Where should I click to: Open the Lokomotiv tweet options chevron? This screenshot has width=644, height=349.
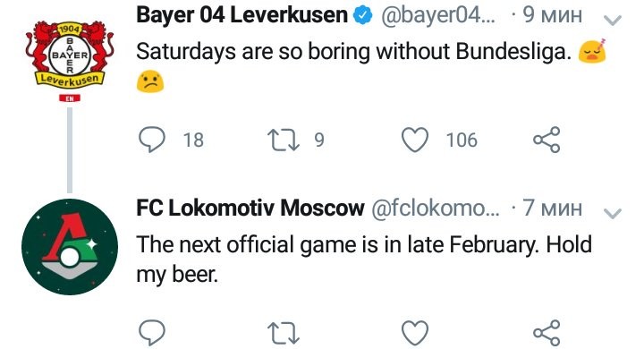coord(613,212)
